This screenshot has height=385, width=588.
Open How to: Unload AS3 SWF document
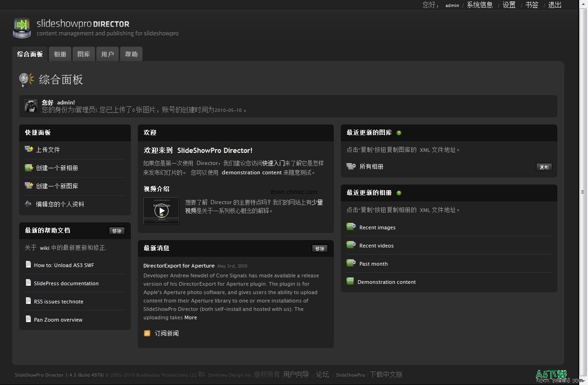64,265
